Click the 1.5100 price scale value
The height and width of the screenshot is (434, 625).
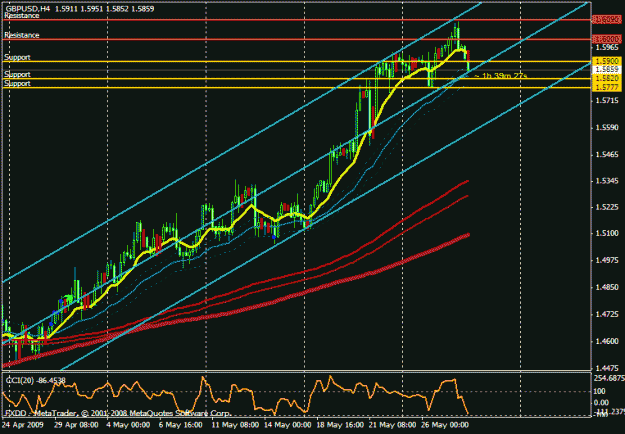click(607, 234)
